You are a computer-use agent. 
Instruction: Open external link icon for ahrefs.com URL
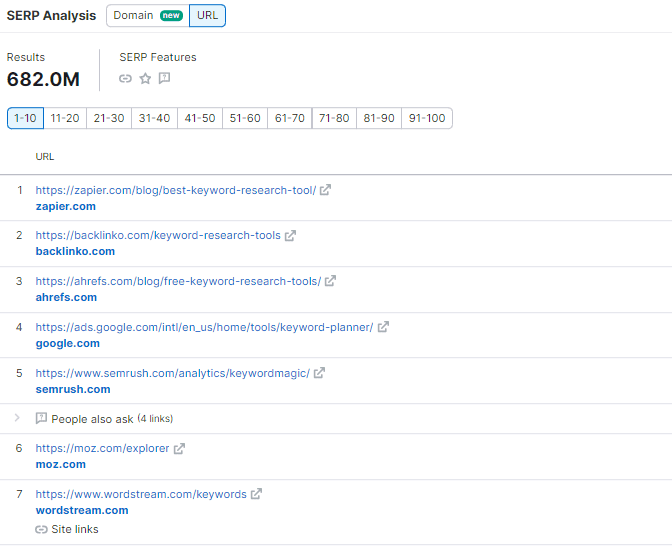330,281
